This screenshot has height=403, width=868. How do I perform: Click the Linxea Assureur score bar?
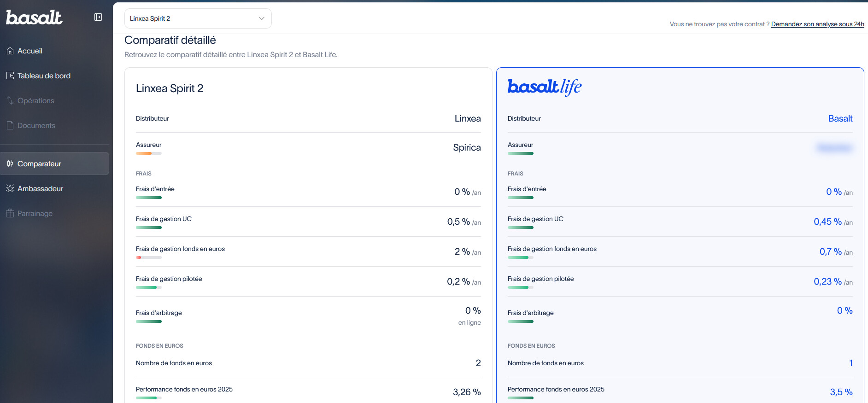pos(149,153)
